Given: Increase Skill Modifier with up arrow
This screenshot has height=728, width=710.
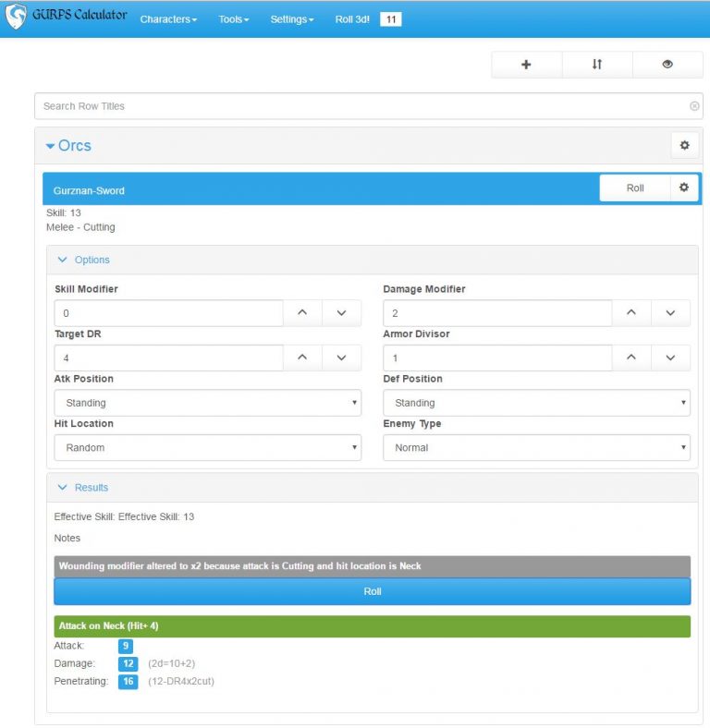Looking at the screenshot, I should [302, 313].
